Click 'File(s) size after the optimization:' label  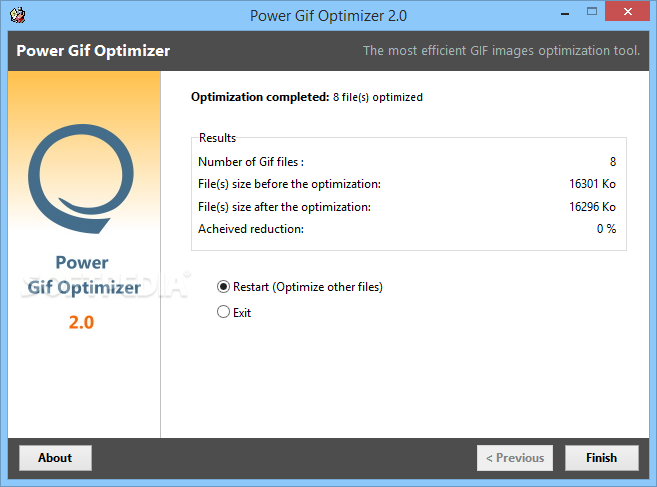coord(285,207)
